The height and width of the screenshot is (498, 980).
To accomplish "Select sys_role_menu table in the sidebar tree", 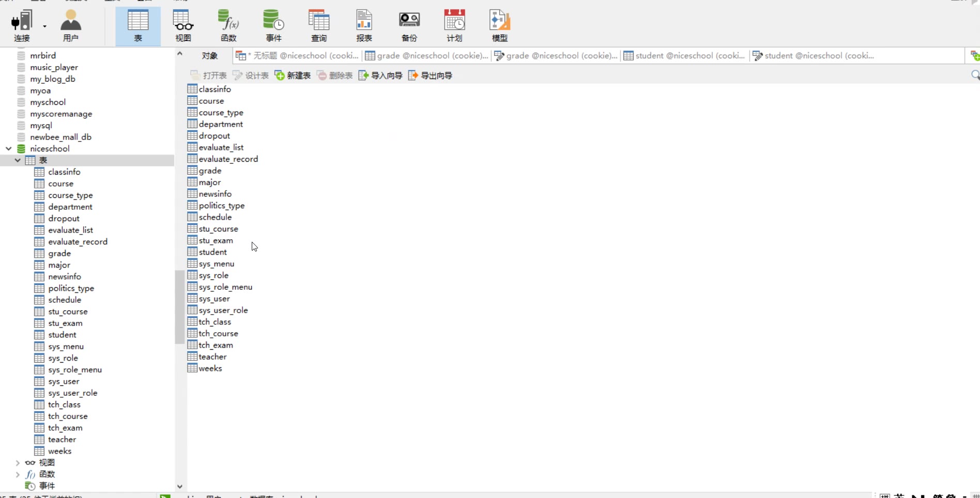I will [75, 370].
